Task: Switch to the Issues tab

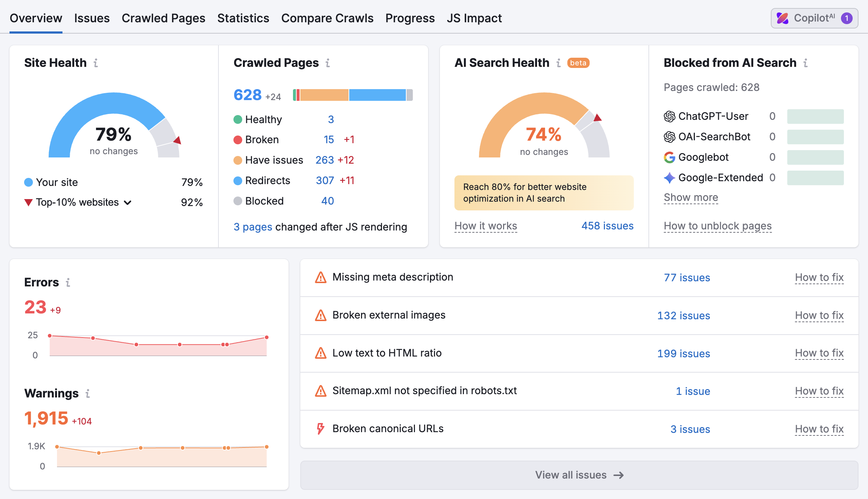Action: (x=92, y=18)
